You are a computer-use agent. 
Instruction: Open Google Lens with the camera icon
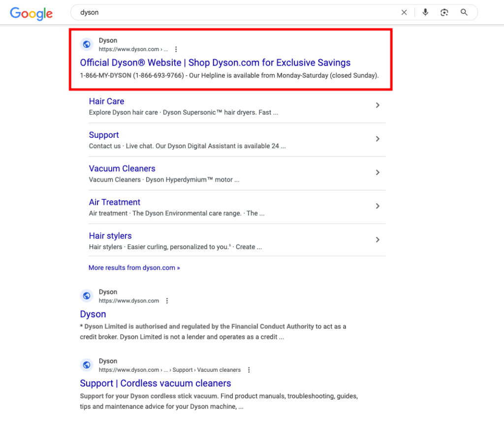tap(444, 12)
